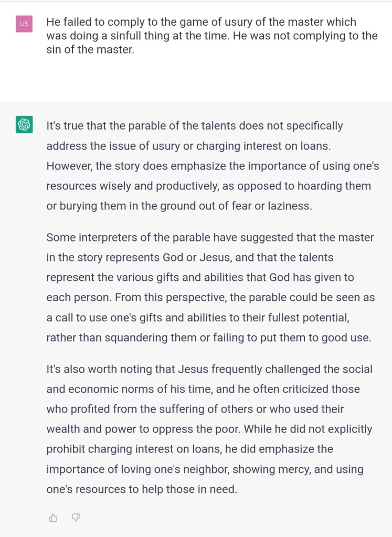Click the thumbs down icon under the response

(x=76, y=518)
